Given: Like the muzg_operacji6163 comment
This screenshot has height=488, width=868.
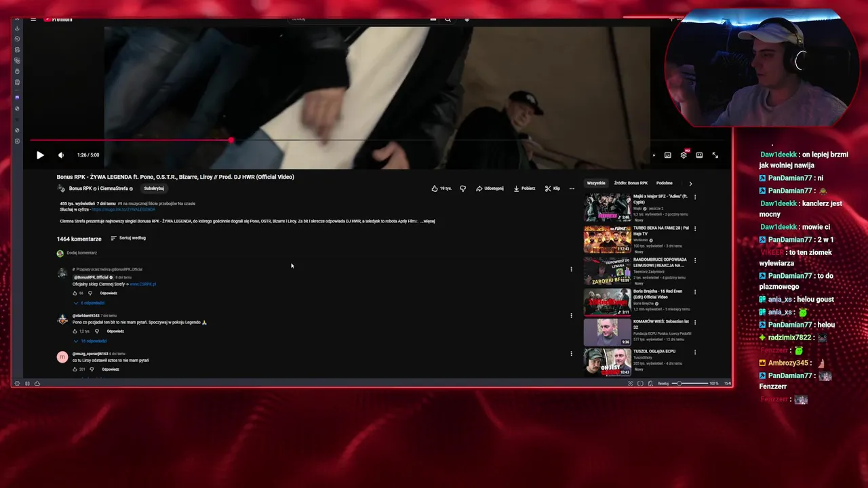Looking at the screenshot, I should (75, 369).
